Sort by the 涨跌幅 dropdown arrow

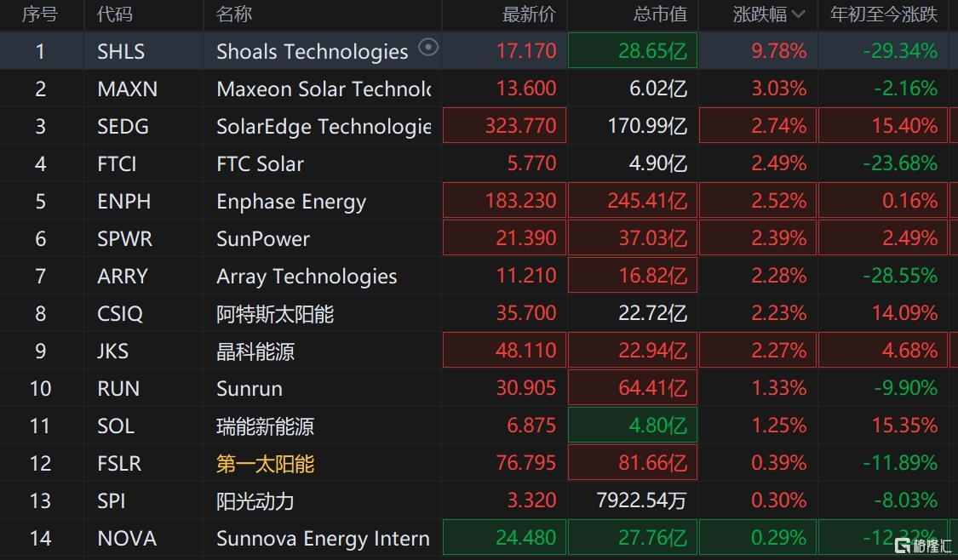pos(798,14)
